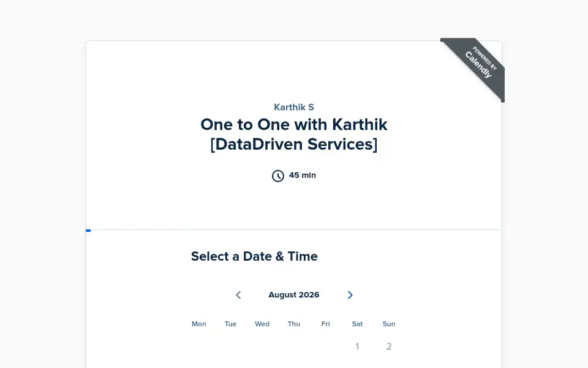This screenshot has height=368, width=588.
Task: Click the Sun column header
Action: [x=389, y=324]
